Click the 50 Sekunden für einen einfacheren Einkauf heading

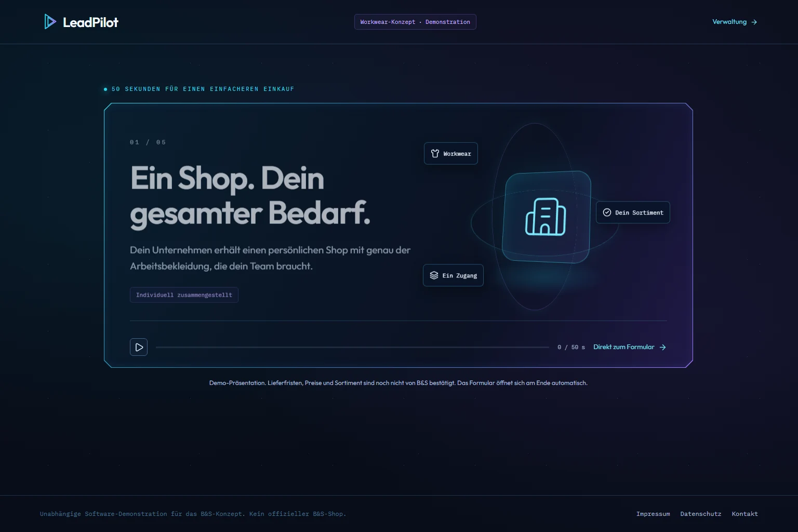point(203,89)
